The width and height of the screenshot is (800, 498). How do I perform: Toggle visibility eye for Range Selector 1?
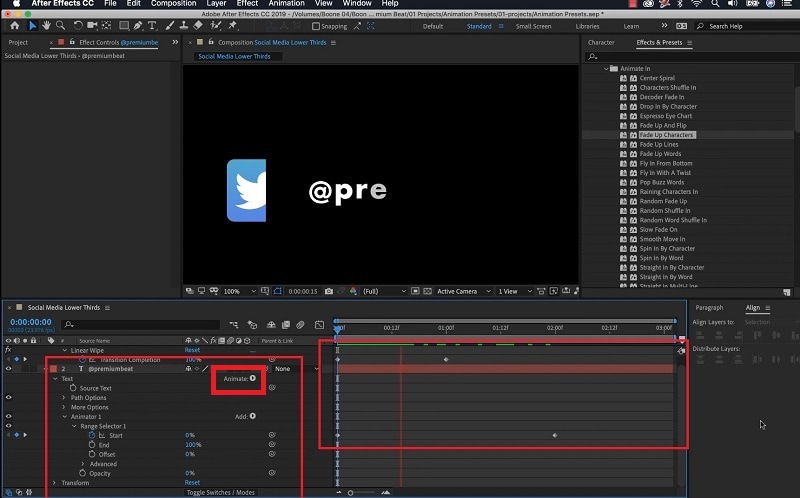(8, 426)
